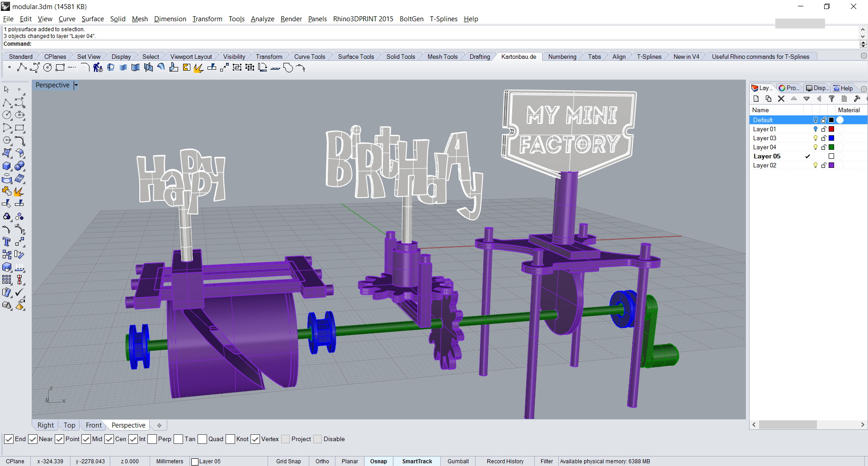This screenshot has width=868, height=466.
Task: Switch to the Mesh Tools toolbar tab
Action: (443, 57)
